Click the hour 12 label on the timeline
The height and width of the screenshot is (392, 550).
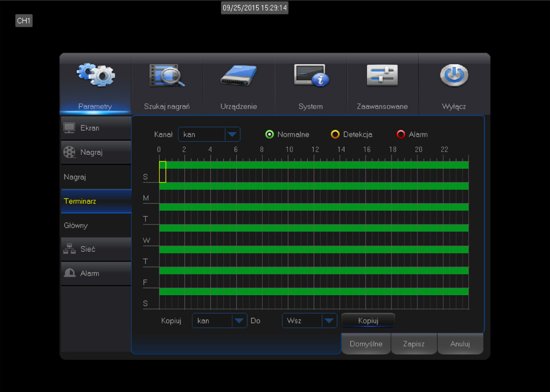pyautogui.click(x=315, y=149)
